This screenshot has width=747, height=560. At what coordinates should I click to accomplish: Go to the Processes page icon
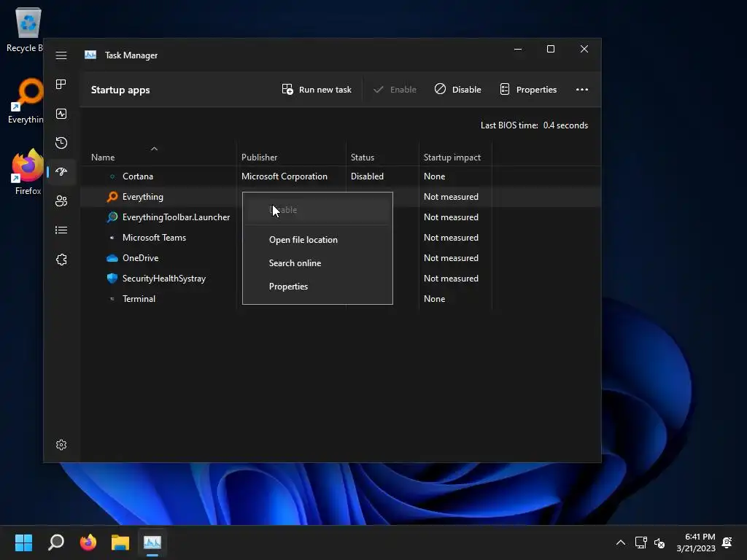(x=61, y=85)
